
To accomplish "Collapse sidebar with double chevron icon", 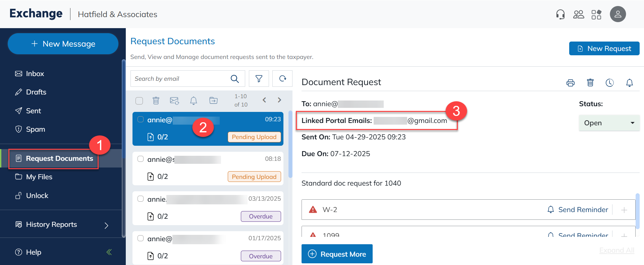I will pyautogui.click(x=109, y=252).
